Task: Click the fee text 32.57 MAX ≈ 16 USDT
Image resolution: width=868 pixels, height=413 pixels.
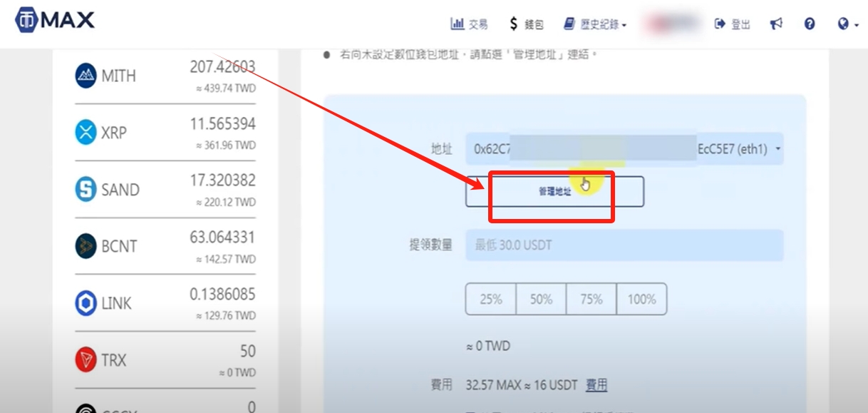Action: 521,385
